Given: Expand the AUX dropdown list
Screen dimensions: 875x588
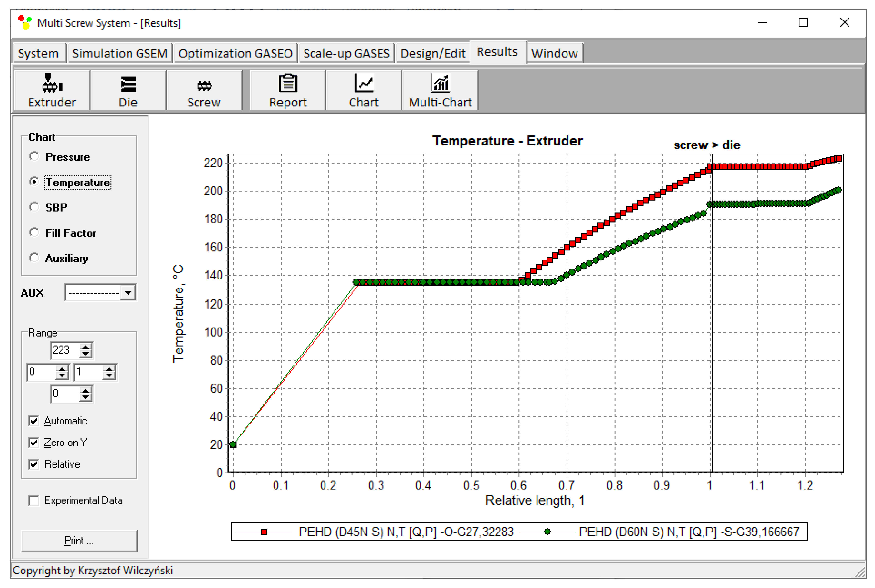Looking at the screenshot, I should tap(128, 292).
